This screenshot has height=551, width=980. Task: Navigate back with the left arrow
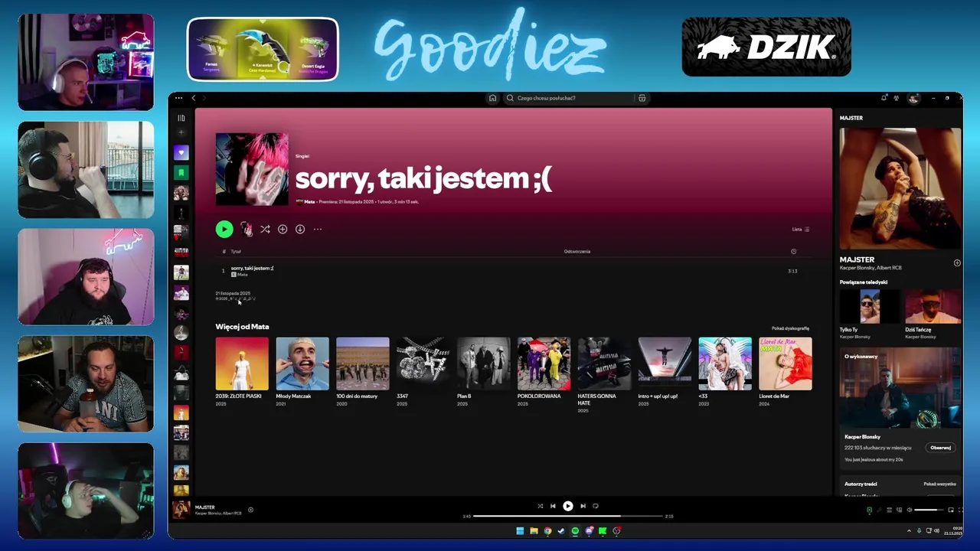coord(194,98)
